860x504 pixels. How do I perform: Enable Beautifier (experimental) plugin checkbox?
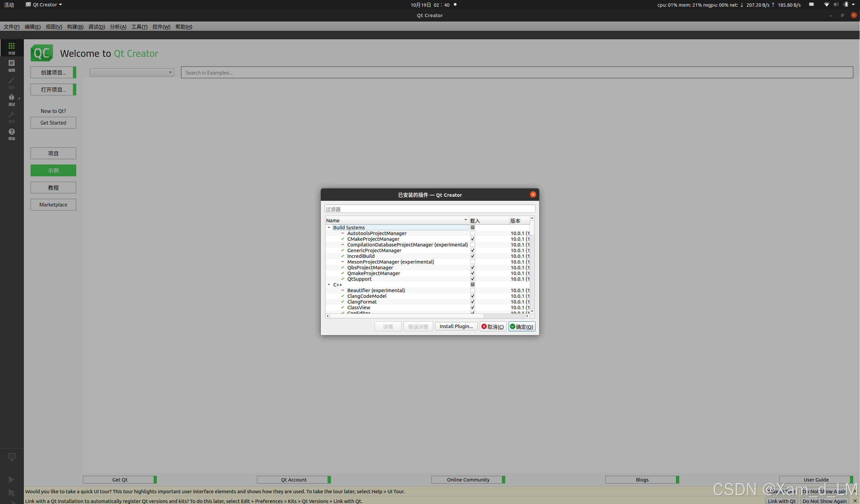tap(473, 290)
